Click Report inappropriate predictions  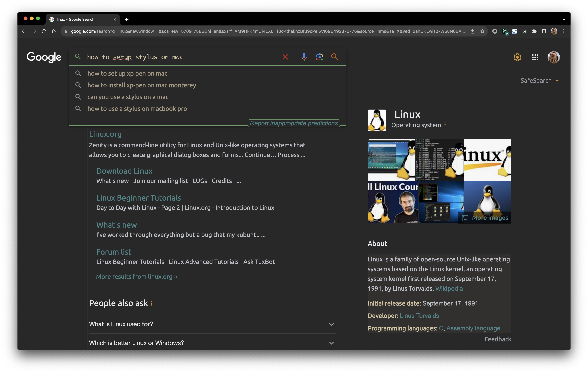click(x=294, y=123)
